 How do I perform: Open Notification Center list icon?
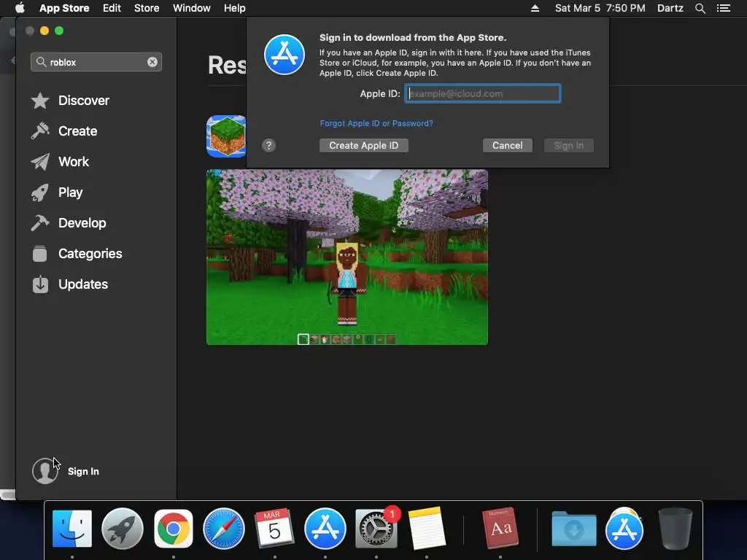(x=724, y=8)
